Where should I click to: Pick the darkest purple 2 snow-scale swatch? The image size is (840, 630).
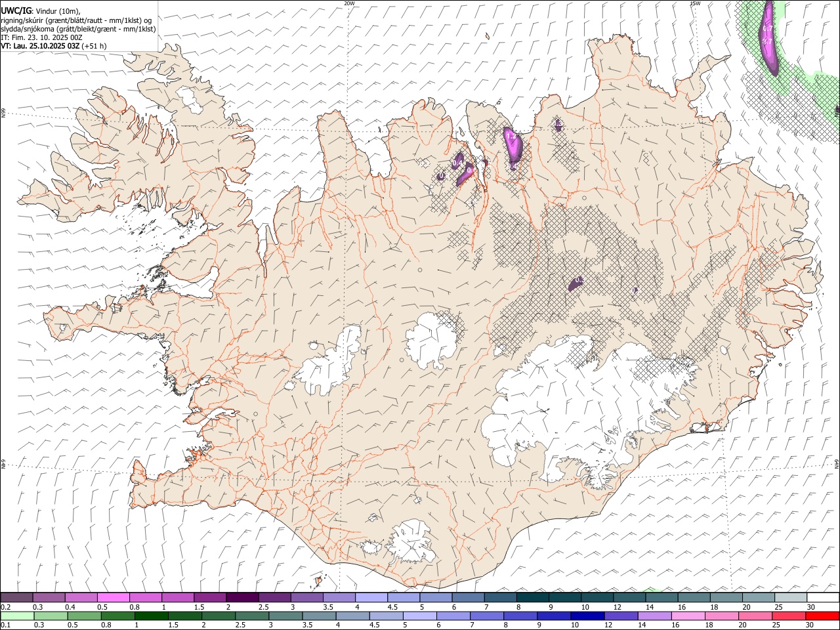pyautogui.click(x=241, y=598)
